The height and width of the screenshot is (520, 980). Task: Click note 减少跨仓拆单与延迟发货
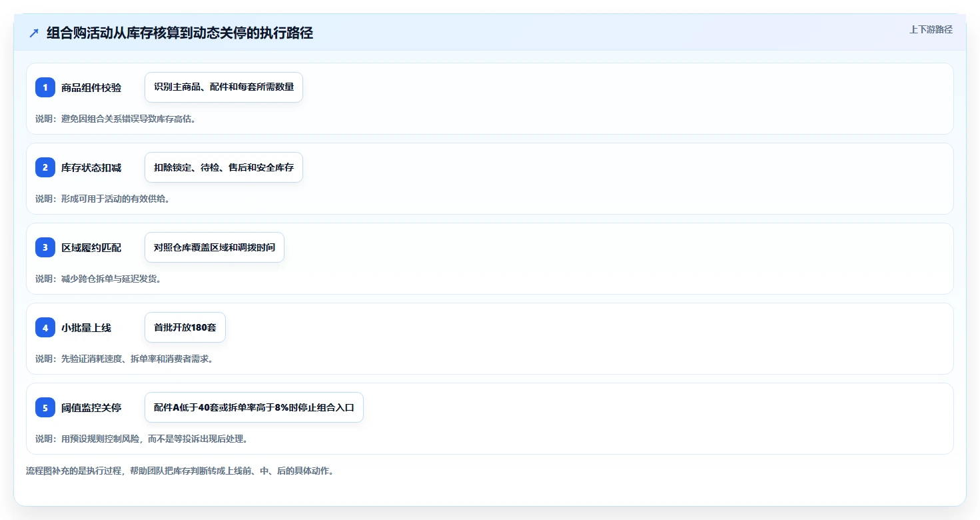click(99, 279)
